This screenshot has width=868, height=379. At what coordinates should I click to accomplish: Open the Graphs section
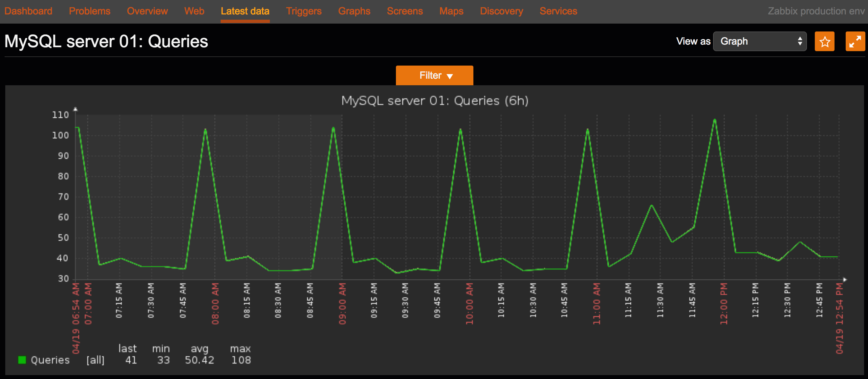354,11
